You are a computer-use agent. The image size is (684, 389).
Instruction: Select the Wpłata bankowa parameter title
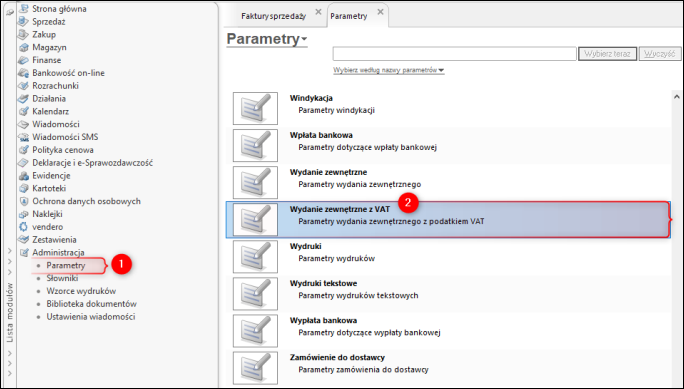(321, 135)
